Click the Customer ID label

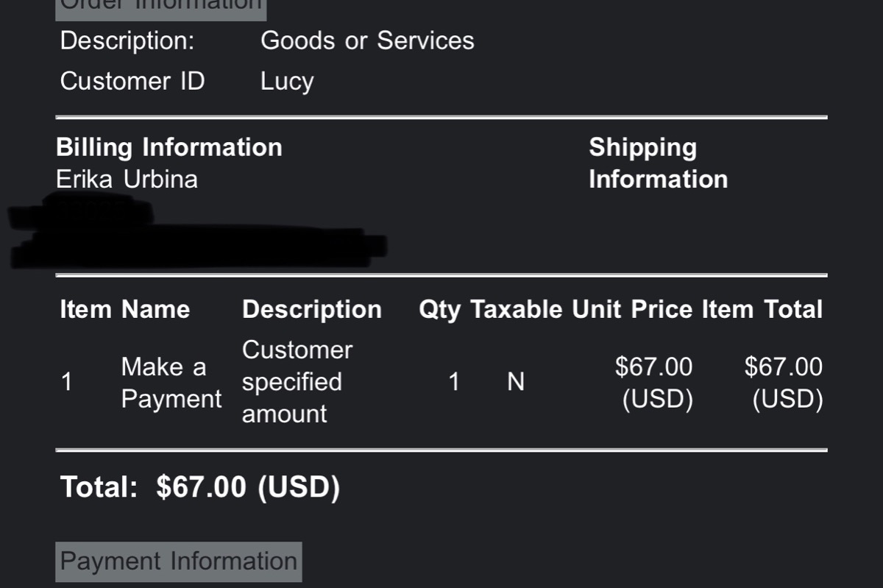[x=132, y=81]
